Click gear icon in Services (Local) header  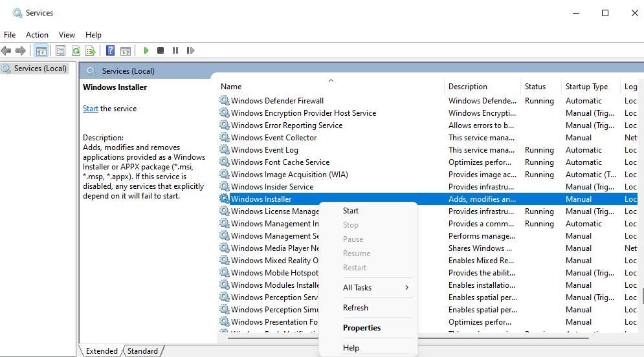(91, 71)
